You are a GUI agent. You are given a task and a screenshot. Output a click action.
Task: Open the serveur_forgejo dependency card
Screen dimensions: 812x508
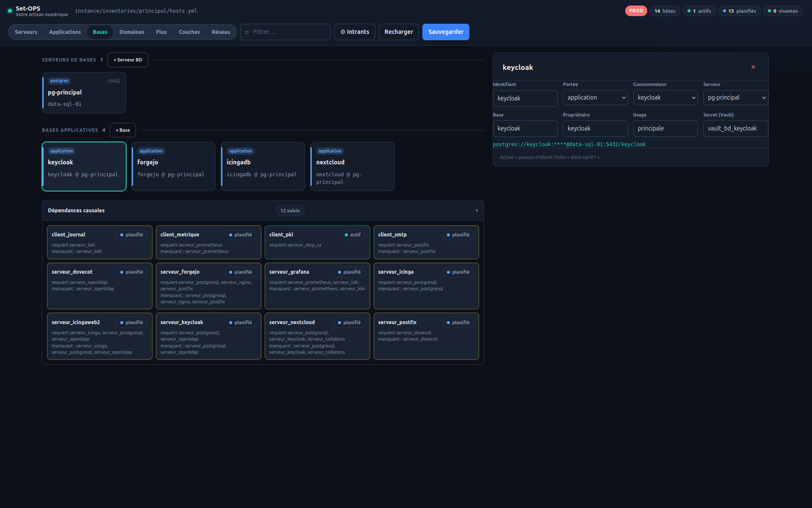click(208, 286)
